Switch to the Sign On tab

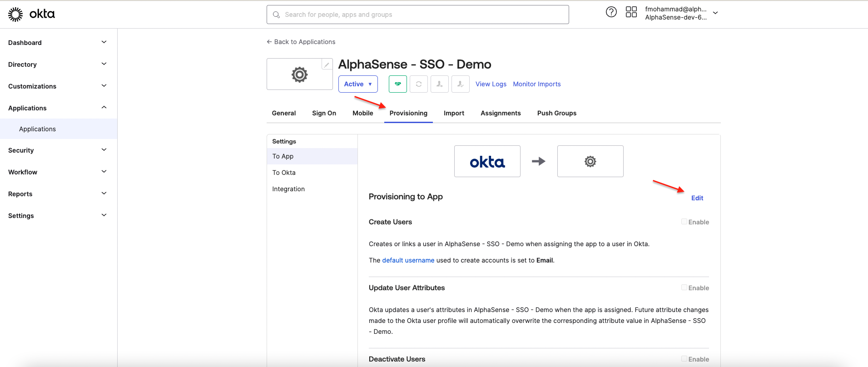(324, 113)
